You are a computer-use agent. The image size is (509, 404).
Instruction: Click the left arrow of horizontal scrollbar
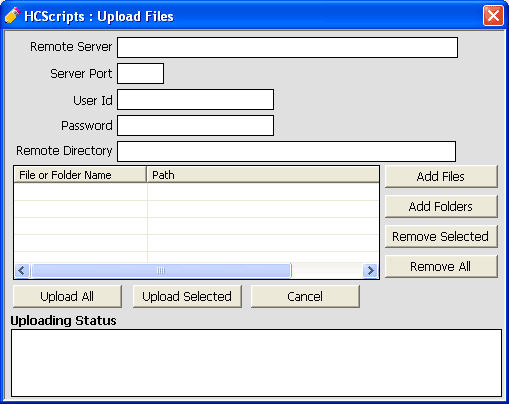pos(22,270)
